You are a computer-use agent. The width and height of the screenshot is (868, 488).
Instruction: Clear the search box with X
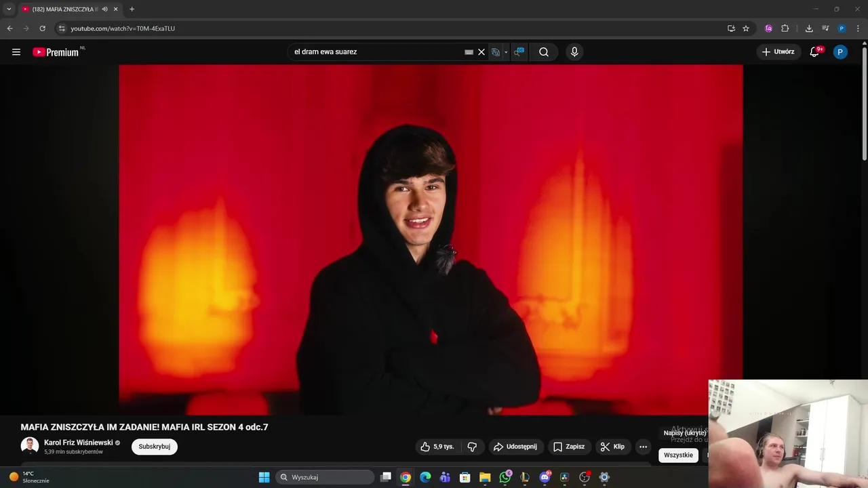point(481,52)
